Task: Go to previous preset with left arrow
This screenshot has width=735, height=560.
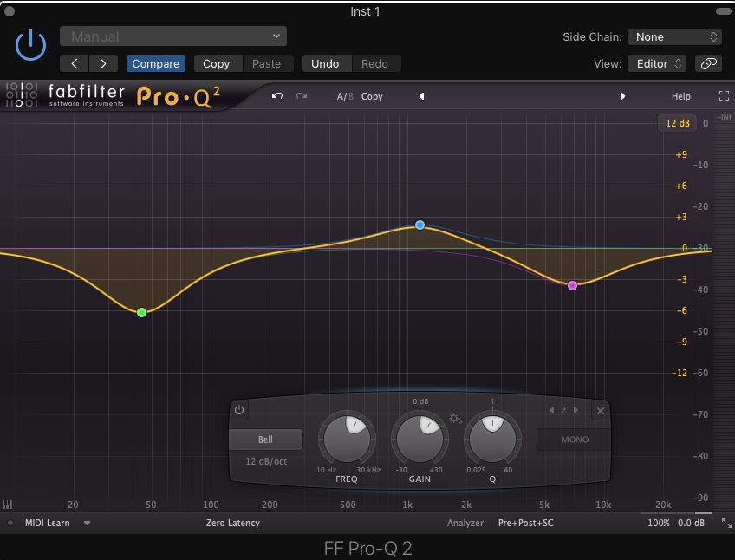Action: point(74,64)
